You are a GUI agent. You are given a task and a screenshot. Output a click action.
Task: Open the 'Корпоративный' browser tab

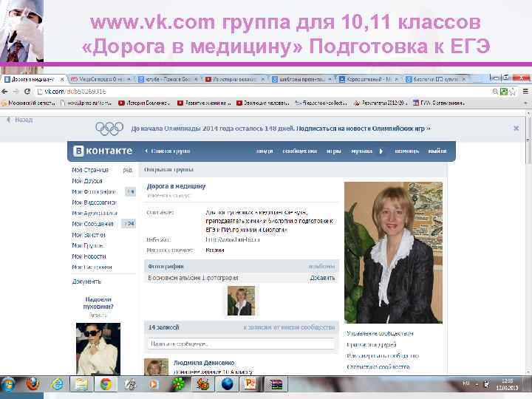[369, 79]
